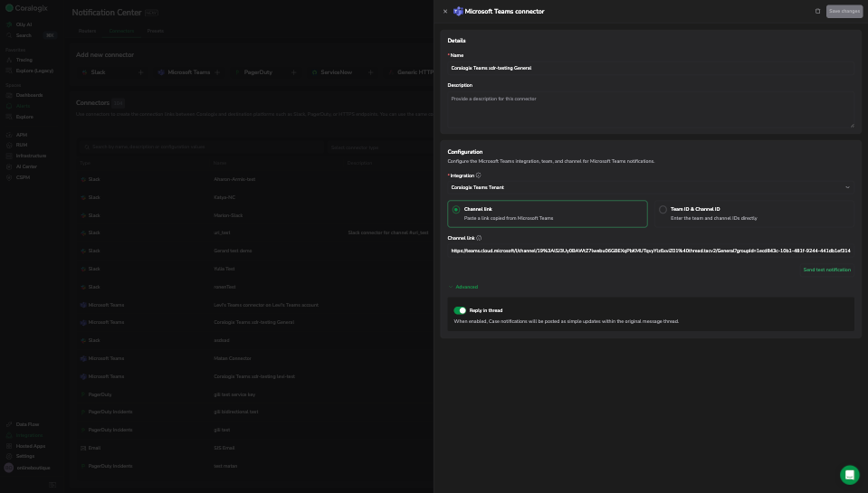868x493 pixels.
Task: Open the uri_test connector row
Action: pos(255,233)
